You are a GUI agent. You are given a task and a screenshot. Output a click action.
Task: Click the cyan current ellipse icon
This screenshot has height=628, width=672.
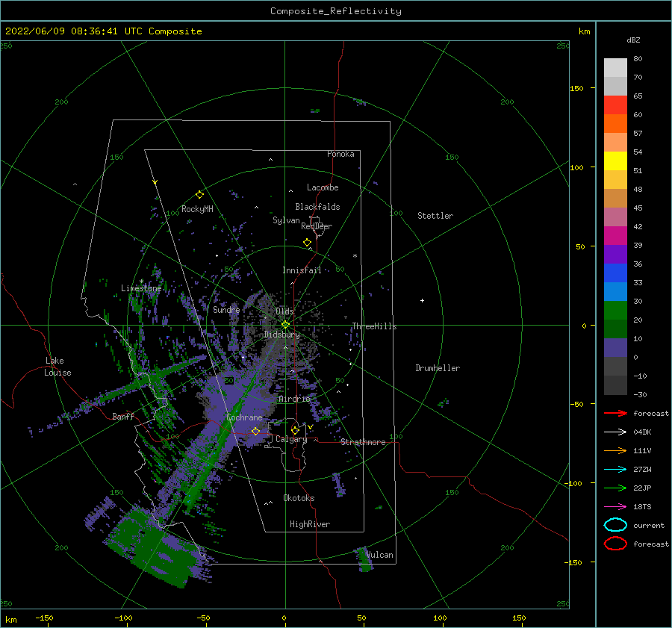[x=615, y=525]
